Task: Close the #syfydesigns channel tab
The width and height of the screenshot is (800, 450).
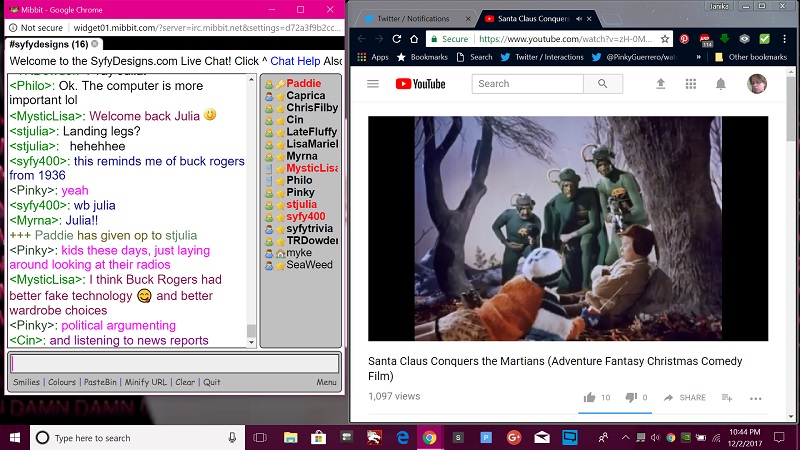Action: point(95,44)
